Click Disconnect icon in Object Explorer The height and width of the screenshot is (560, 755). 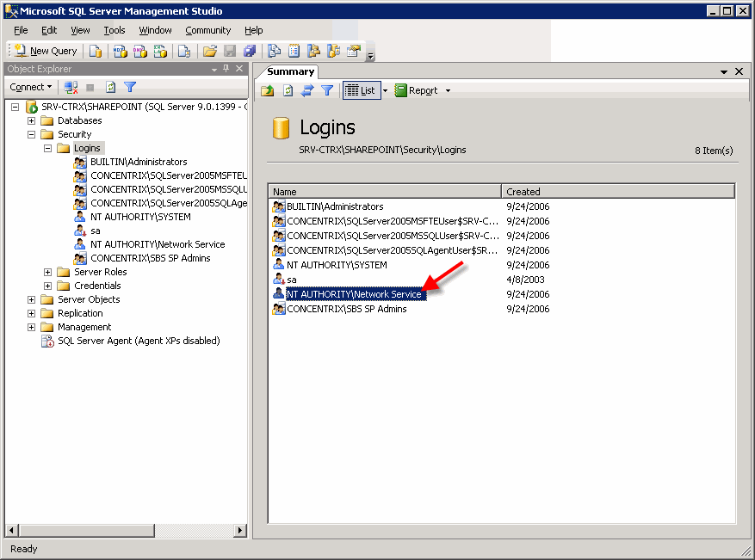pos(71,87)
